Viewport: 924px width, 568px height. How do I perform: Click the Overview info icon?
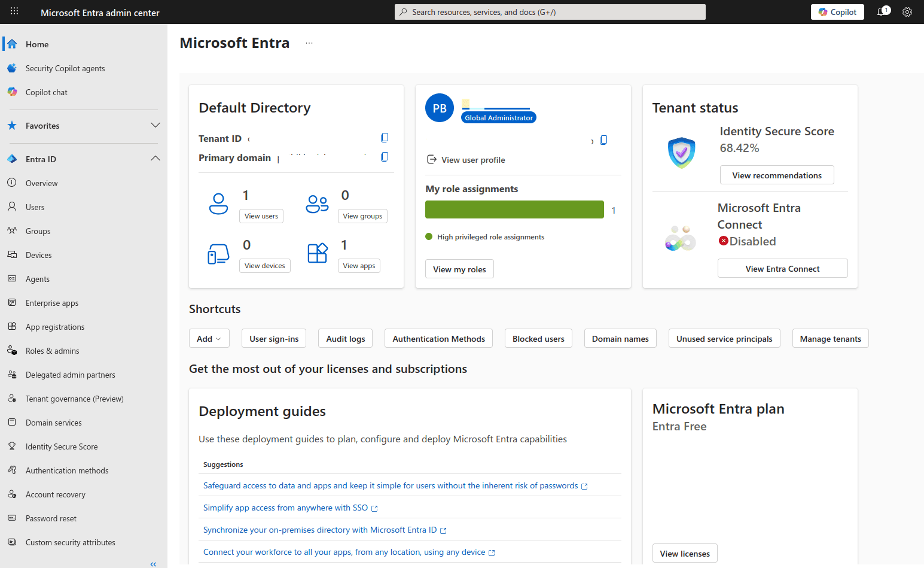[12, 183]
